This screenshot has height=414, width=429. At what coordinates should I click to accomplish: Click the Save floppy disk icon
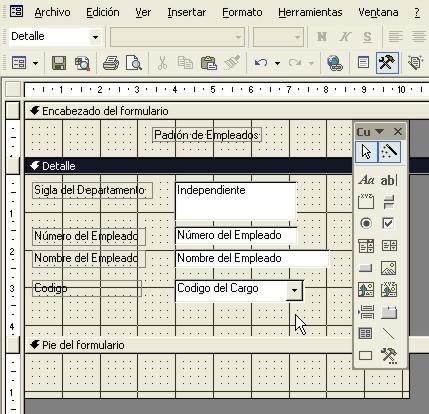point(59,63)
